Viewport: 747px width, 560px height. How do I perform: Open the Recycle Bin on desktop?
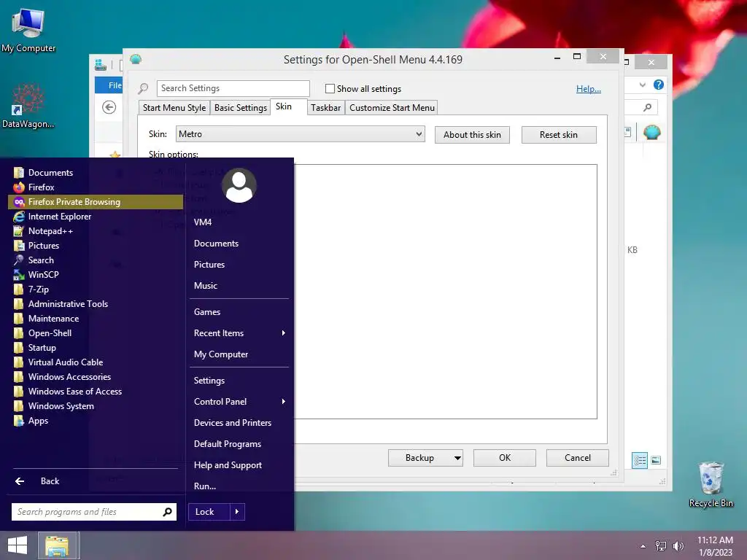point(711,484)
